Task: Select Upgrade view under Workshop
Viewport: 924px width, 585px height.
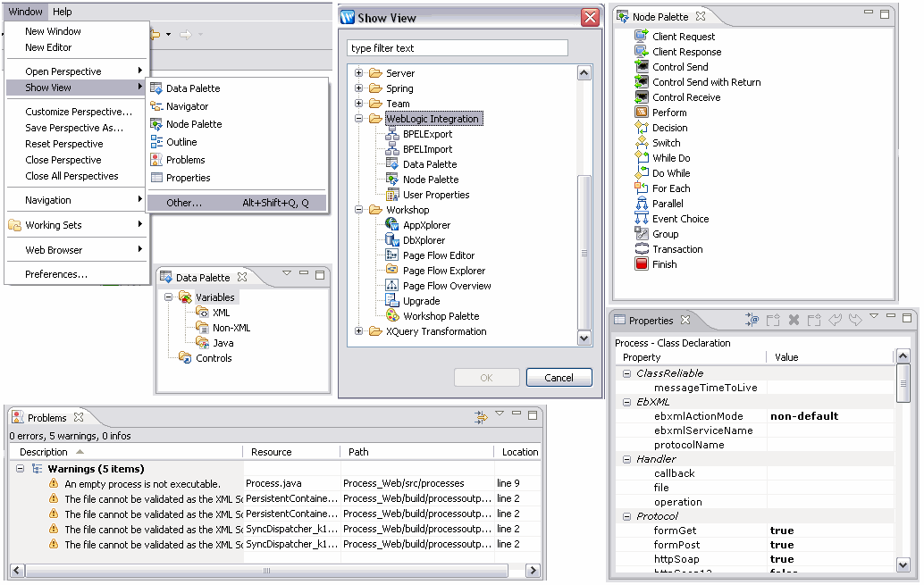Action: click(421, 301)
